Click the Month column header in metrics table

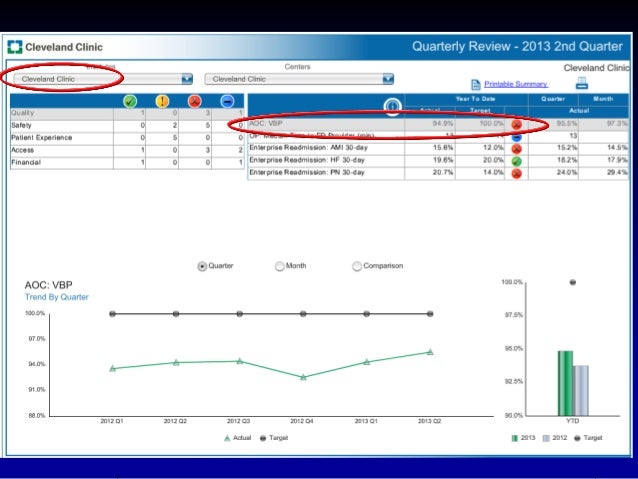603,99
